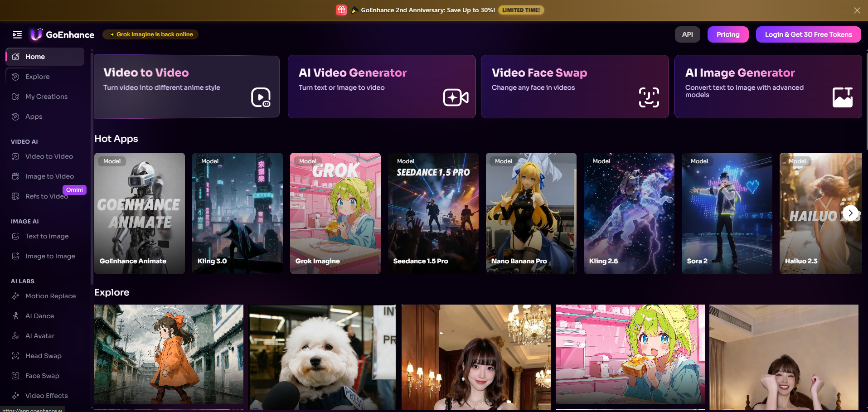The height and width of the screenshot is (412, 868).
Task: Open the Video Effects tool
Action: [x=46, y=395]
